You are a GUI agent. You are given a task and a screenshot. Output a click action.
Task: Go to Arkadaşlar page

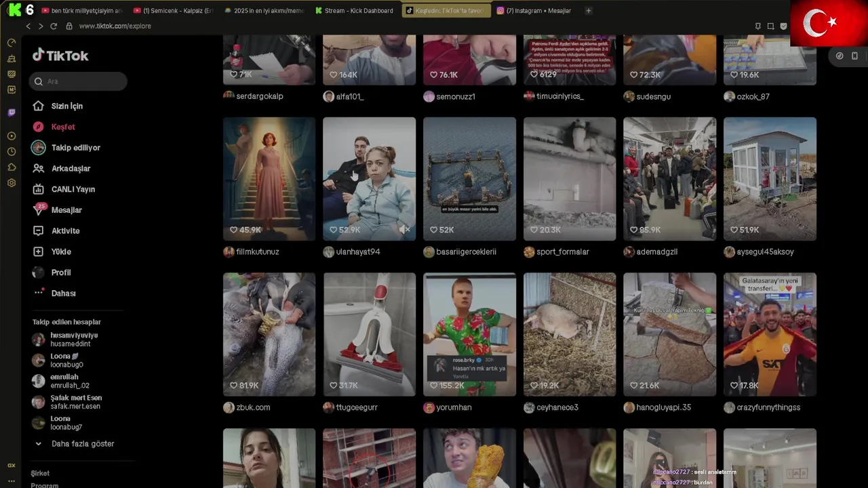pyautogui.click(x=71, y=168)
